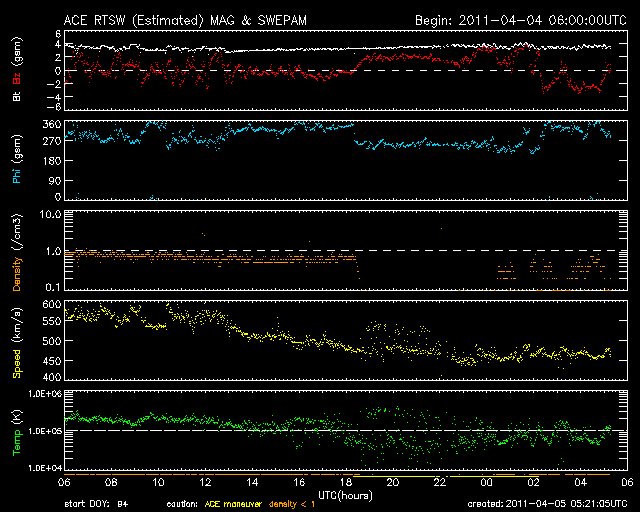Click the 1.0E+06 tick on Temp axis
This screenshot has height=512, width=640.
[41, 394]
